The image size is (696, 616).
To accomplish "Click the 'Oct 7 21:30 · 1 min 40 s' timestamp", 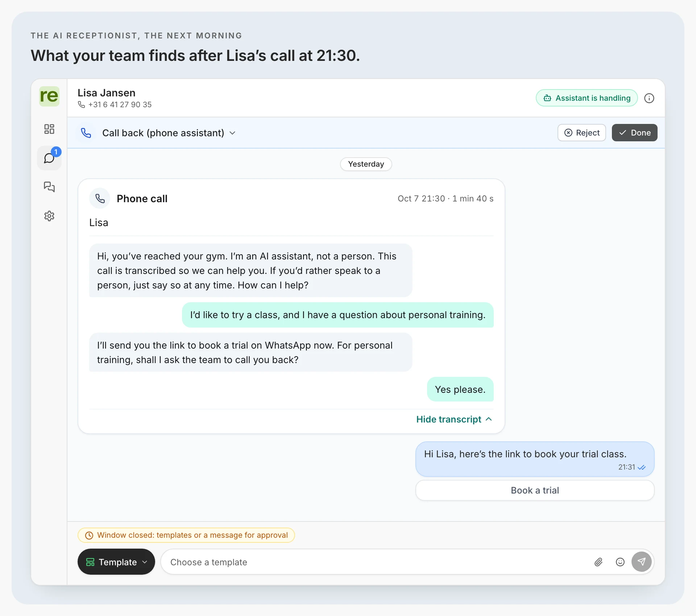I will pos(446,199).
